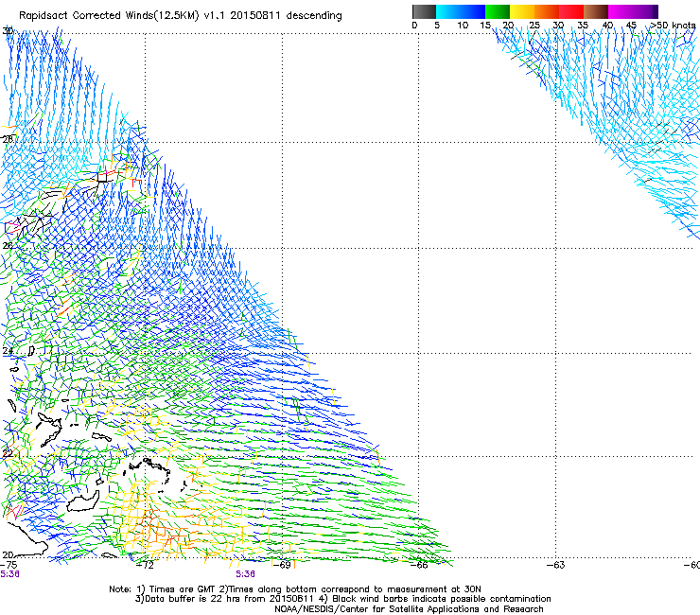Click the '>50 knots' scale label
This screenshot has width=700, height=615.
tap(673, 26)
